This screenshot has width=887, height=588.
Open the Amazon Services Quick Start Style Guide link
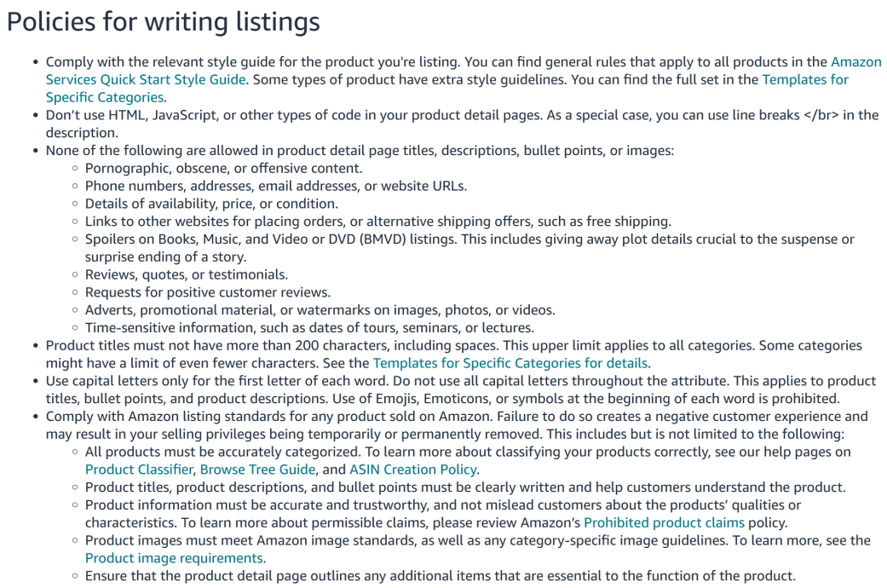(145, 79)
